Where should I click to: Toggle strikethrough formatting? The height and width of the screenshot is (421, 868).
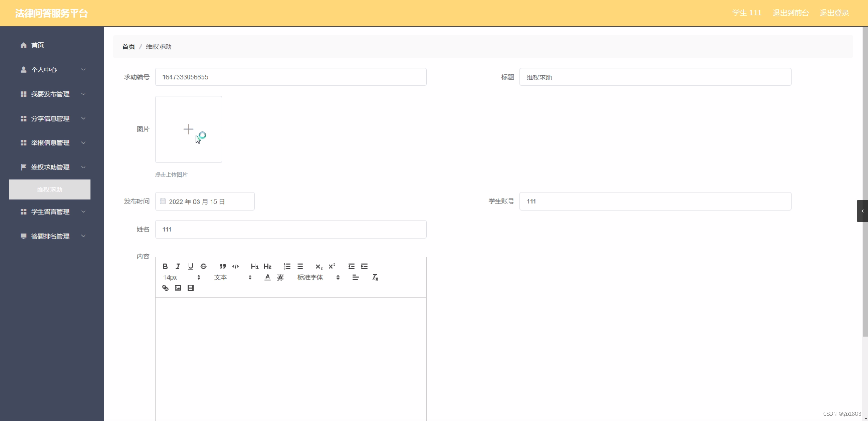point(203,266)
